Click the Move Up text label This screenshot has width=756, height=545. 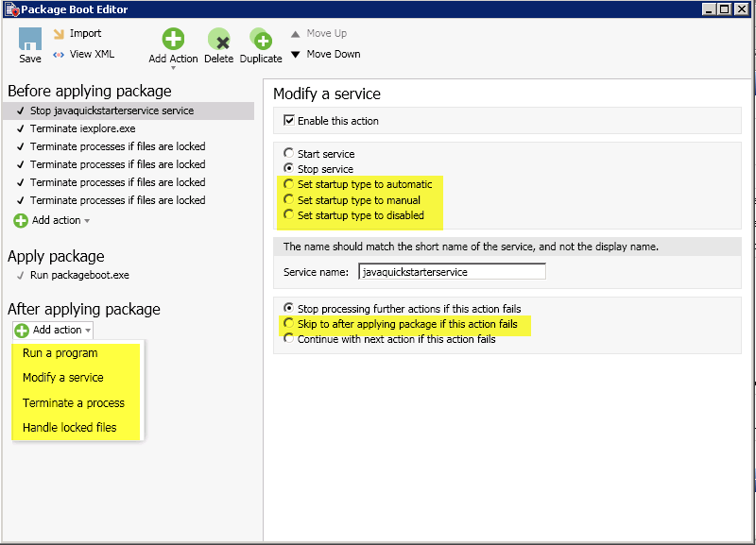click(327, 33)
